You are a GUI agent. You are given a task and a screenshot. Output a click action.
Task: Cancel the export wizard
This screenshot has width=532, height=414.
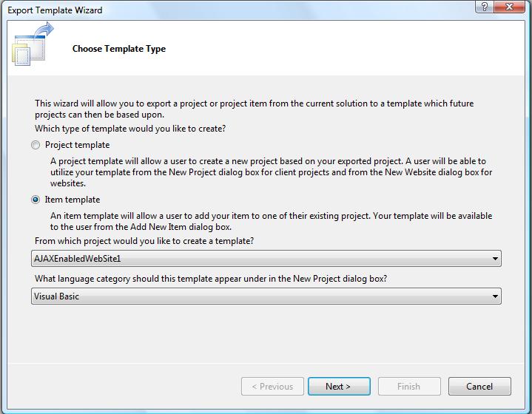[479, 386]
